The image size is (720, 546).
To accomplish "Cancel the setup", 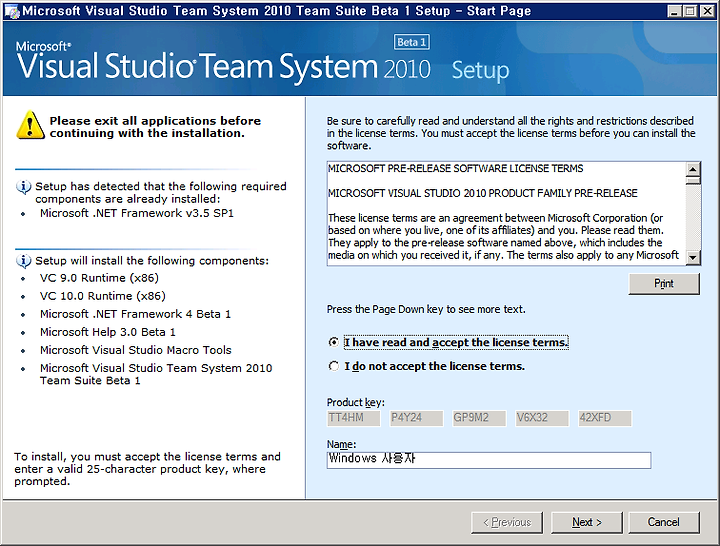I will [664, 523].
